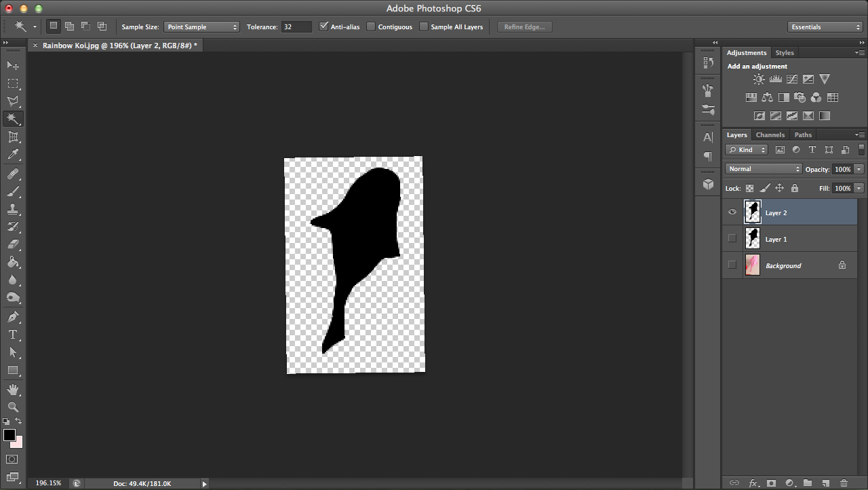
Task: Select the Zoom tool
Action: coord(14,407)
